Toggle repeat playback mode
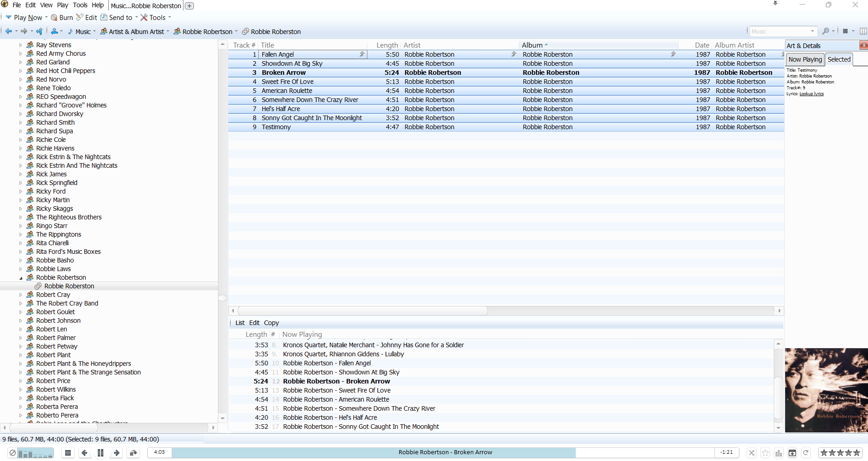This screenshot has width=868, height=461. click(x=806, y=453)
